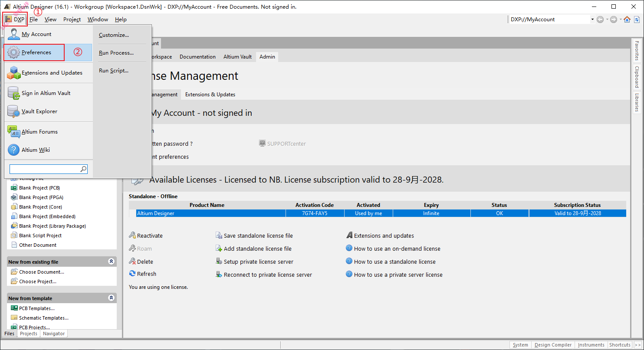The height and width of the screenshot is (350, 644).
Task: Open the DXP menu button
Action: 15,20
